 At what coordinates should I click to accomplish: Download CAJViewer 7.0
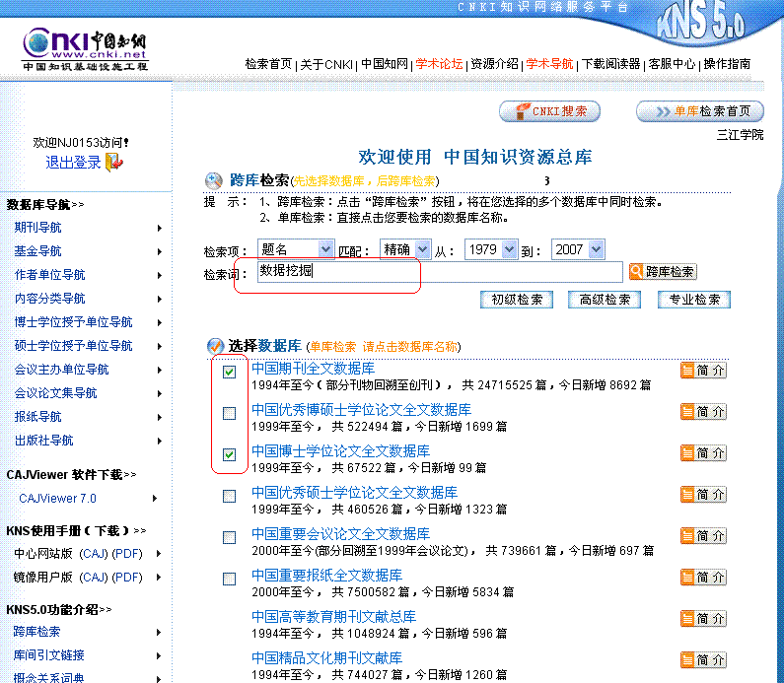tap(57, 498)
